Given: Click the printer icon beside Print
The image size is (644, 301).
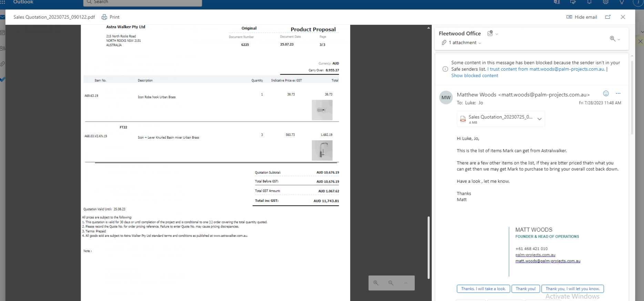Looking at the screenshot, I should (x=104, y=17).
